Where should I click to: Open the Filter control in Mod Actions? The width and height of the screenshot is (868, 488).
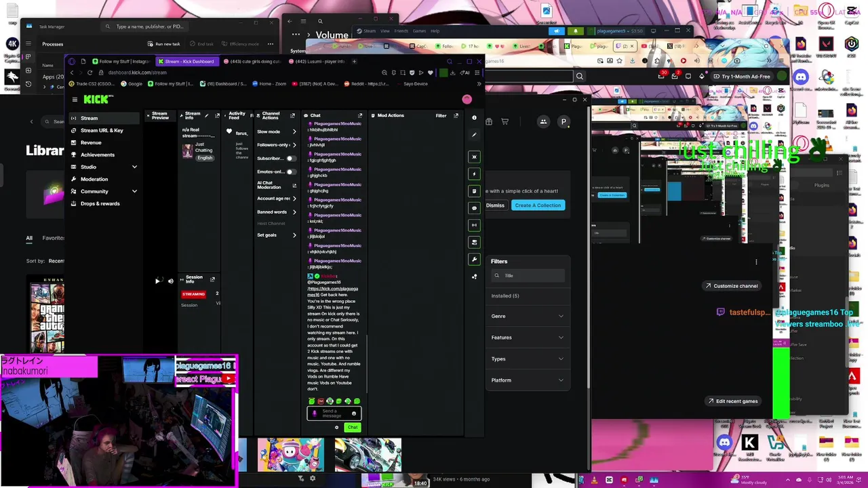click(441, 116)
